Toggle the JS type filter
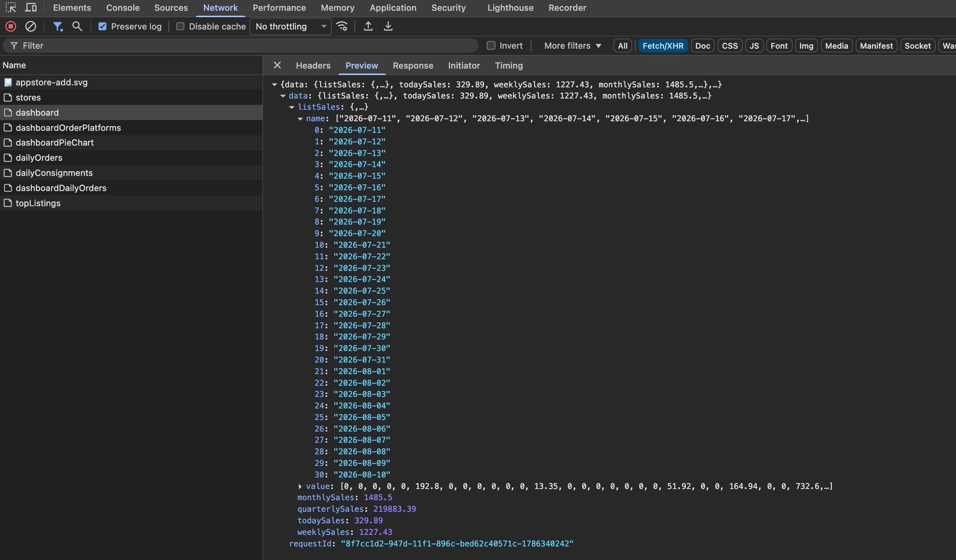The width and height of the screenshot is (956, 560). tap(754, 46)
